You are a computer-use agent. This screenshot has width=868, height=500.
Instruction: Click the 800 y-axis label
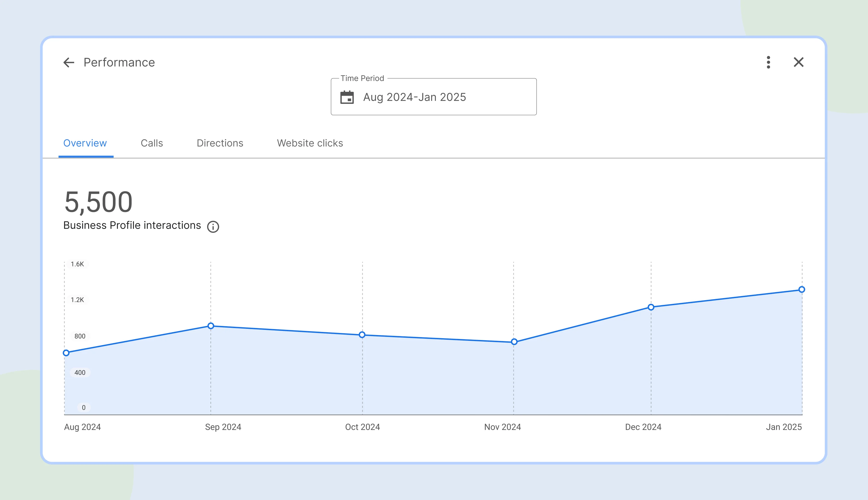pyautogui.click(x=80, y=336)
